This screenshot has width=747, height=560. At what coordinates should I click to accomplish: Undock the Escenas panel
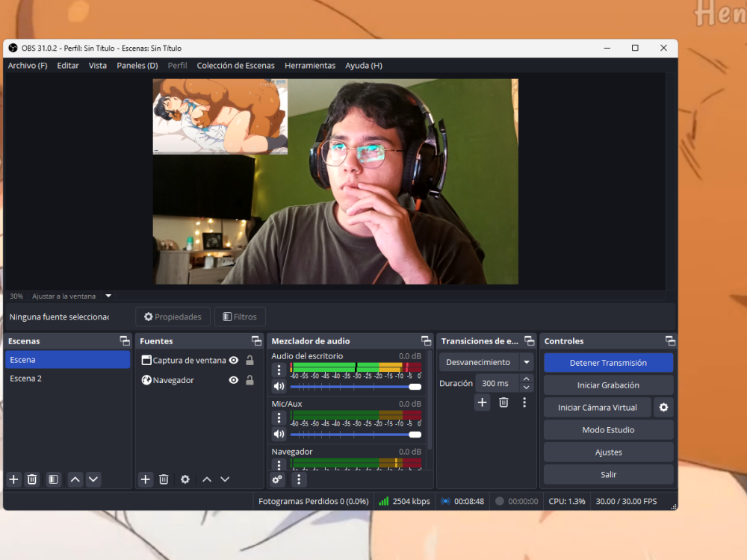pyautogui.click(x=124, y=340)
